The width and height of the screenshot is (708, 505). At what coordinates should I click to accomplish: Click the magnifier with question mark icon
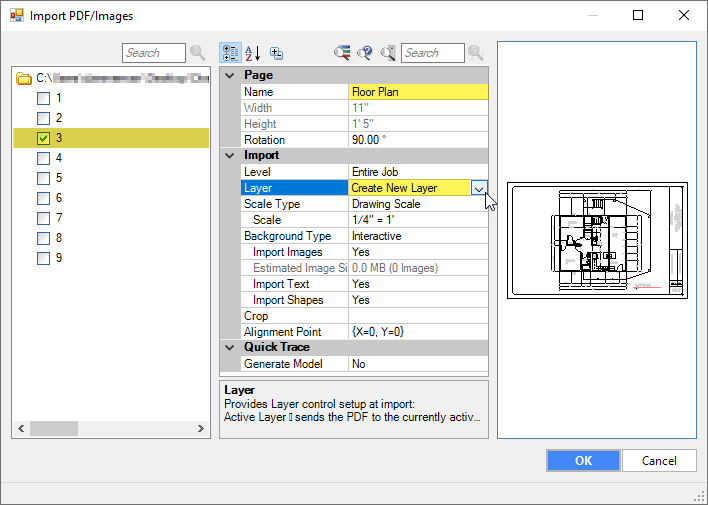pyautogui.click(x=365, y=53)
